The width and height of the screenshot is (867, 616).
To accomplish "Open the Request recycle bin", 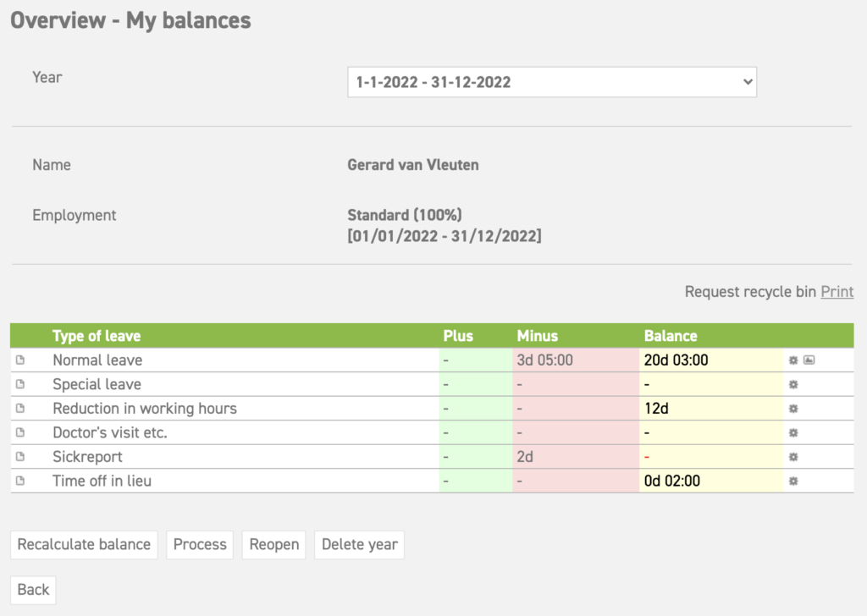I will (748, 291).
